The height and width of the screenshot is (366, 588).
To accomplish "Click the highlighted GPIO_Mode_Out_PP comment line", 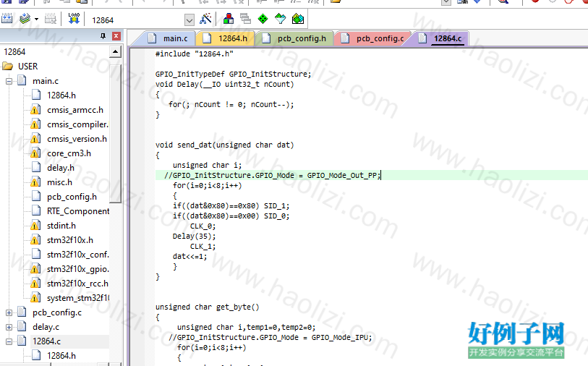I will point(272,175).
